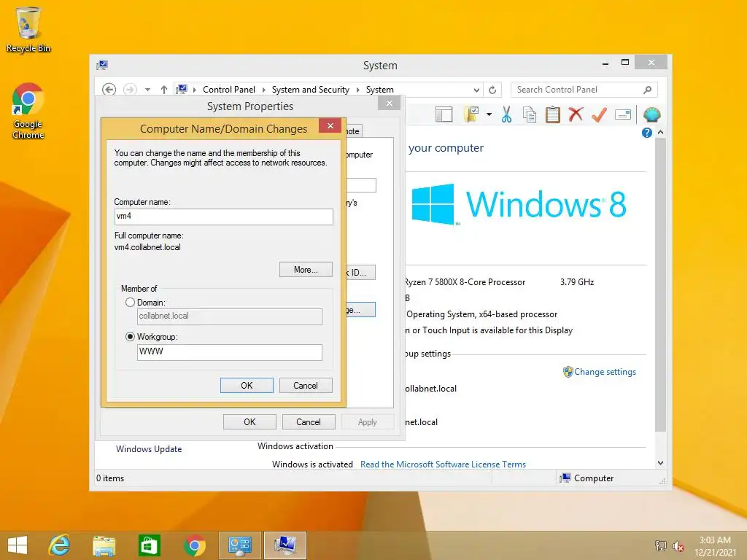
Task: Expand the arrow after Control Panel in the breadcrumb
Action: click(263, 90)
